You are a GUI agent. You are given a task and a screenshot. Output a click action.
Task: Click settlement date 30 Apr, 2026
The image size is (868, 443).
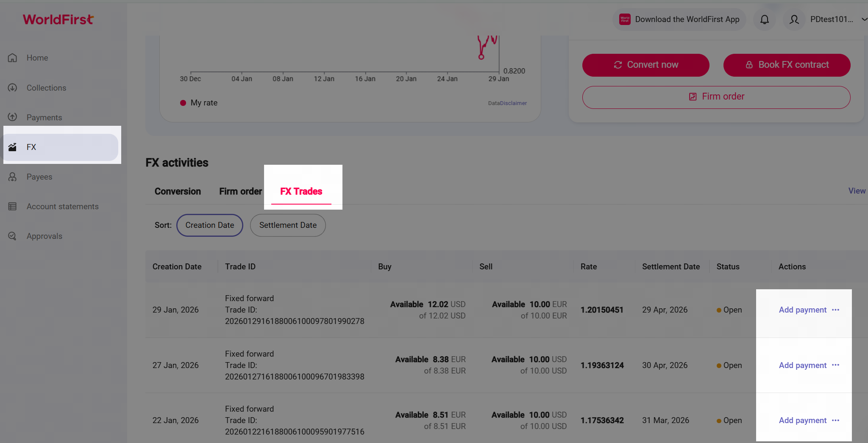(x=665, y=365)
